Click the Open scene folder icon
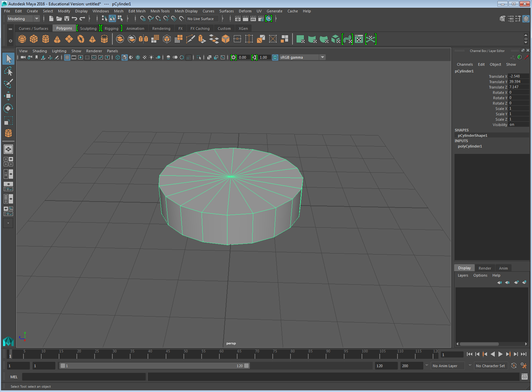Image resolution: width=532 pixels, height=392 pixels. pyautogui.click(x=59, y=19)
